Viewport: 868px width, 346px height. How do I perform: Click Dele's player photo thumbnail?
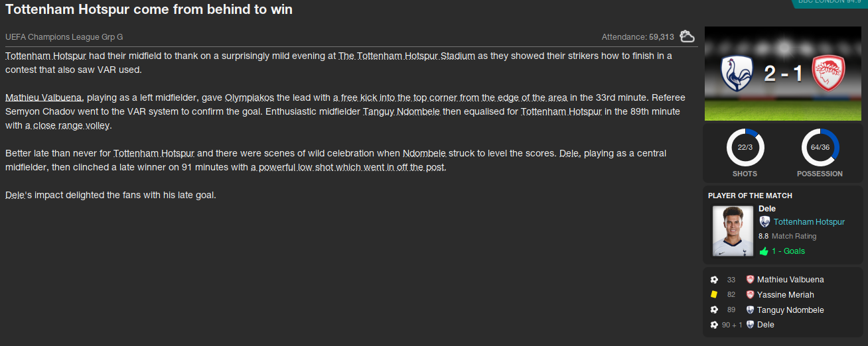pos(733,231)
